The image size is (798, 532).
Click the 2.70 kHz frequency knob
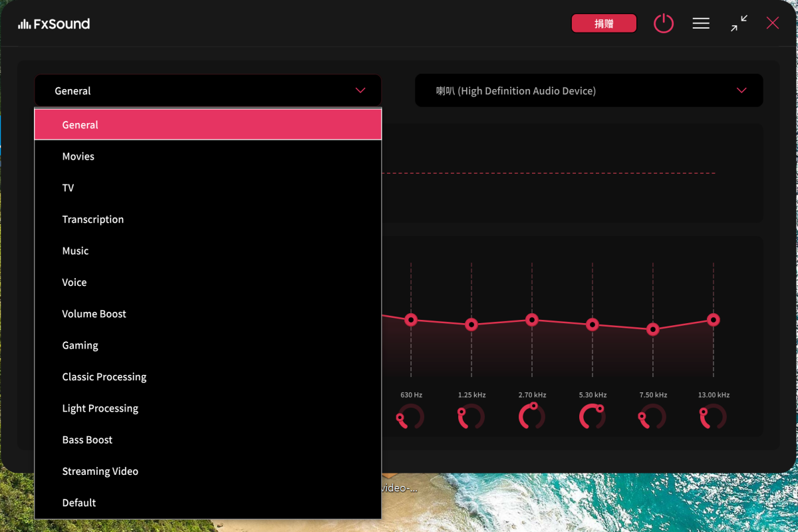[532, 417]
